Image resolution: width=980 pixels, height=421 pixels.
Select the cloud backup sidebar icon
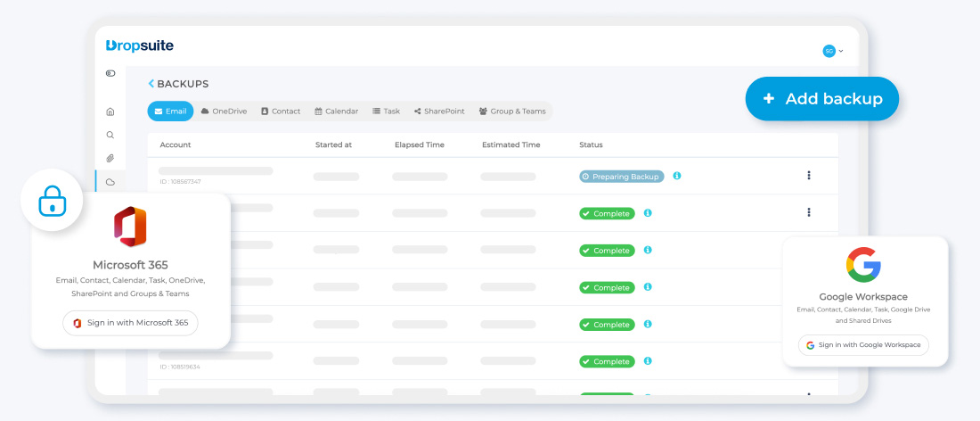(x=110, y=182)
